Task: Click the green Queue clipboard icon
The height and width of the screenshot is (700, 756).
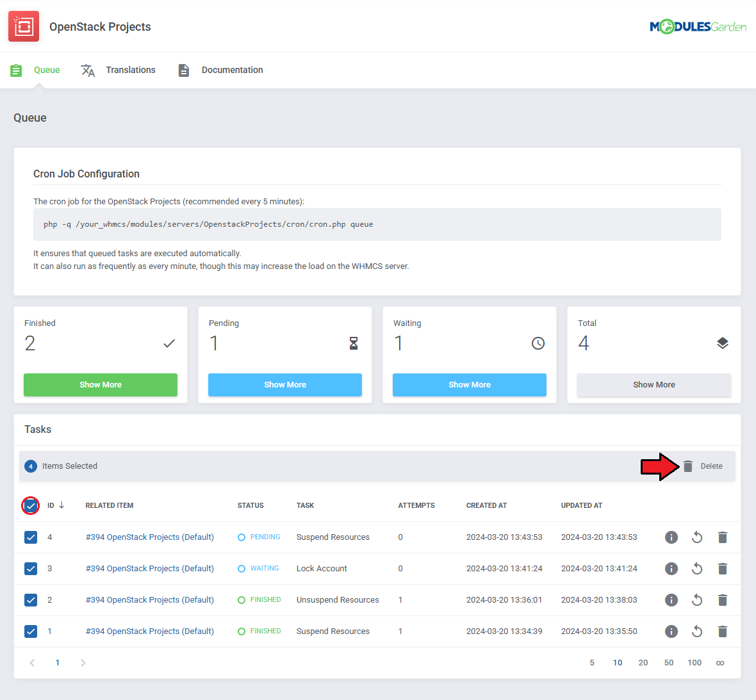Action: (16, 70)
